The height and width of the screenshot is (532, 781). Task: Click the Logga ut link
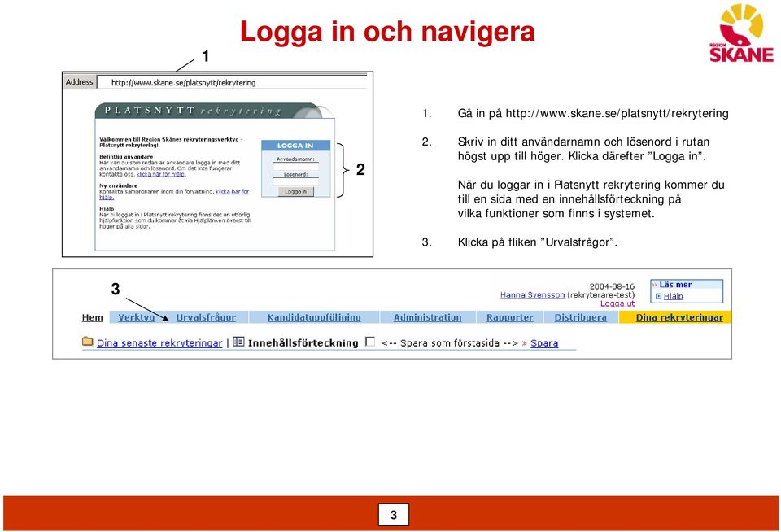click(x=617, y=303)
